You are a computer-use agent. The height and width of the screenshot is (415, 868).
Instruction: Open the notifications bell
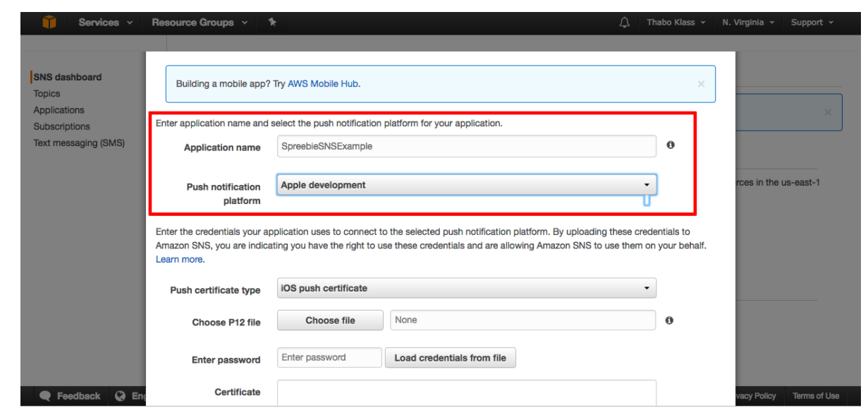point(624,23)
